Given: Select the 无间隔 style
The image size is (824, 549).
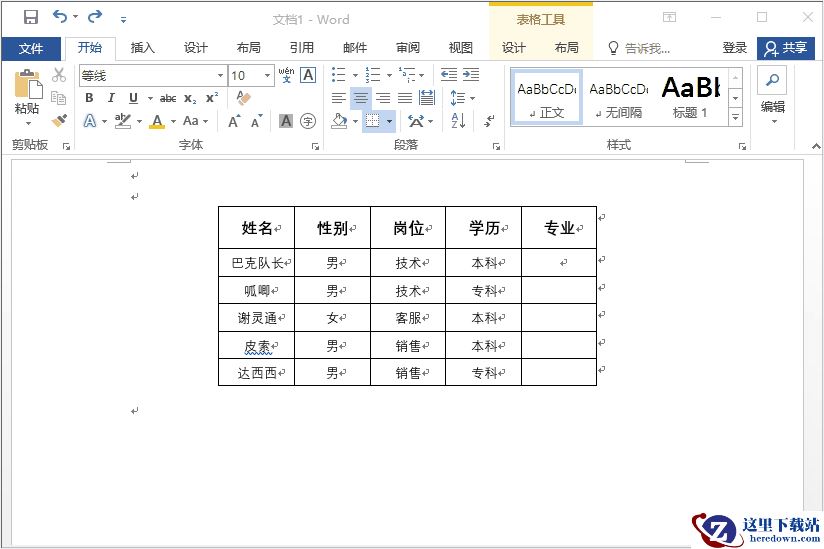Looking at the screenshot, I should tap(619, 98).
